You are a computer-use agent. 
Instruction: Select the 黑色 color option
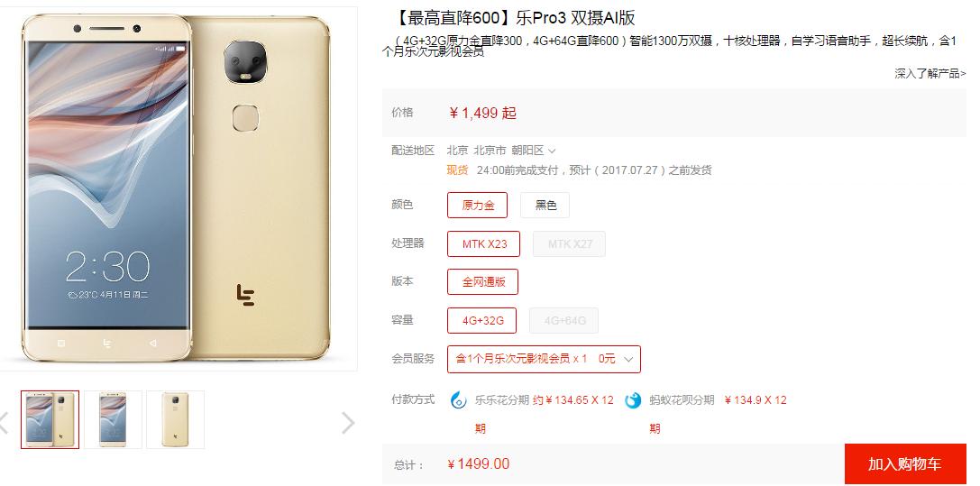coord(545,205)
